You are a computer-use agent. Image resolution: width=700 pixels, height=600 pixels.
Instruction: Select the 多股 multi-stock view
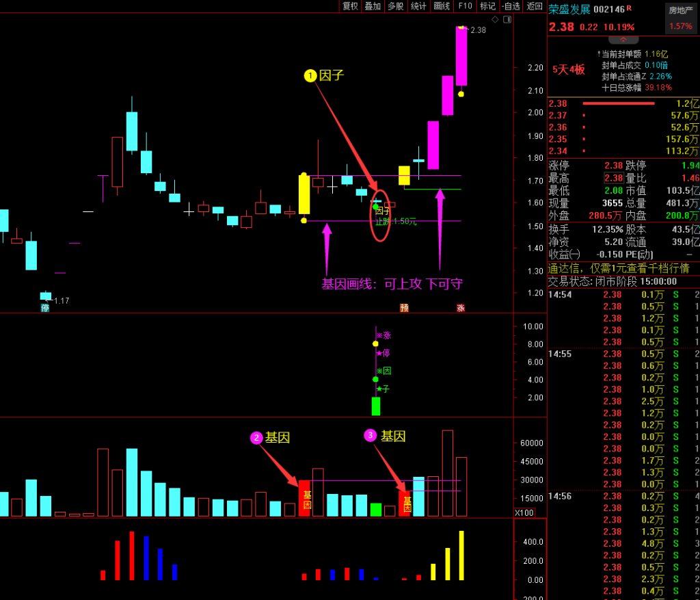[x=395, y=6]
